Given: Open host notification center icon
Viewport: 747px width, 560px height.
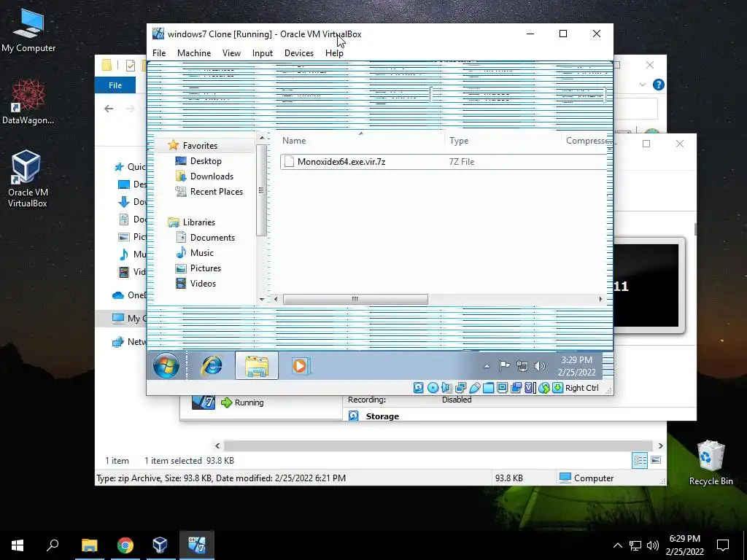Looking at the screenshot, I should (x=723, y=545).
